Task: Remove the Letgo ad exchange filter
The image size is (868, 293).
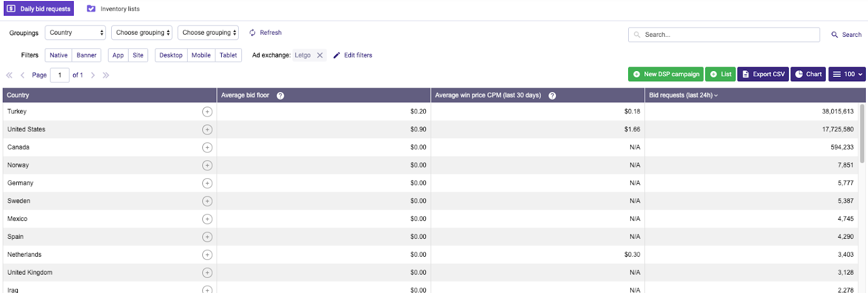Action: 320,55
